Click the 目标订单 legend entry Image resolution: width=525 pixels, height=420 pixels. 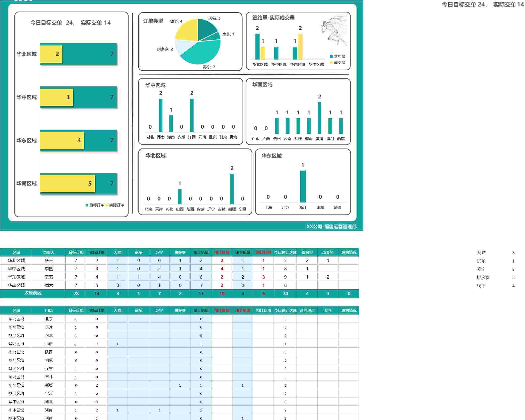95,205
